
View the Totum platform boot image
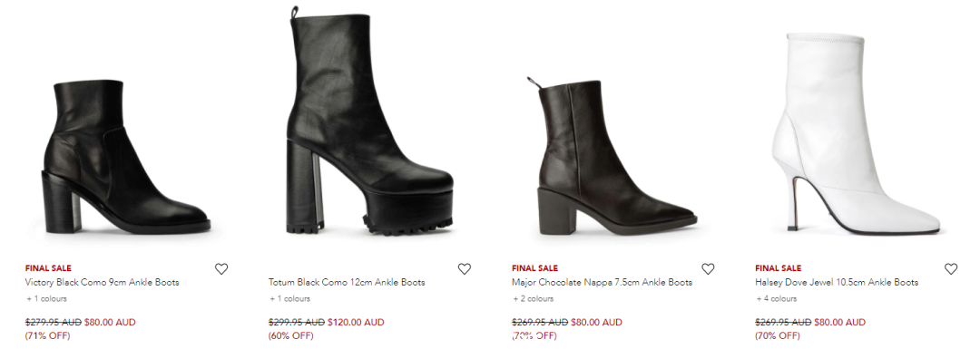pos(368,121)
